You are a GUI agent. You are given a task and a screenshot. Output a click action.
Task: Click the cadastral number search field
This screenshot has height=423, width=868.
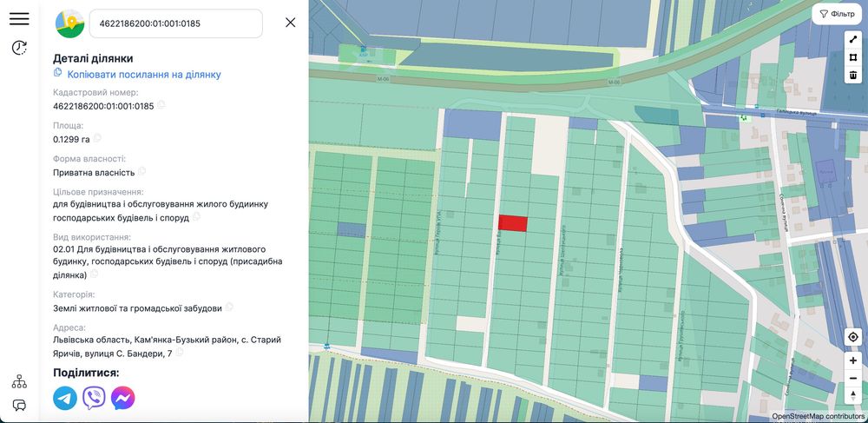coord(176,23)
